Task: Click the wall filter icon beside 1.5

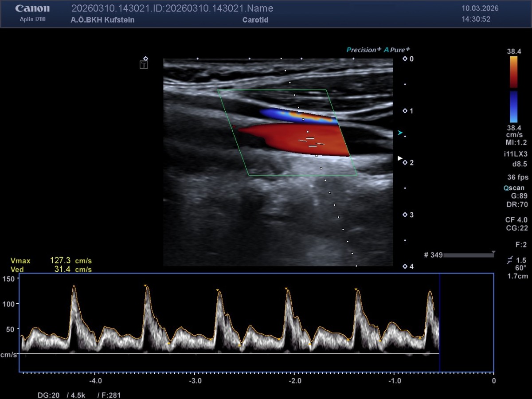Action: tap(510, 261)
